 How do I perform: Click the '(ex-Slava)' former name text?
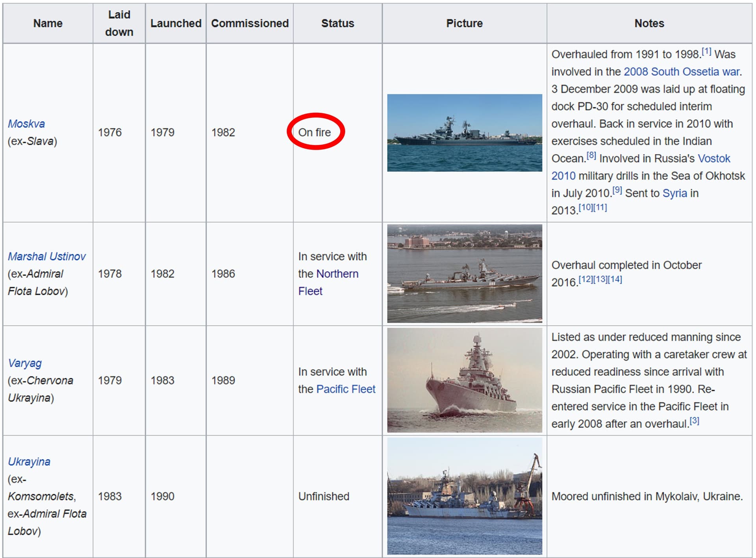point(32,141)
